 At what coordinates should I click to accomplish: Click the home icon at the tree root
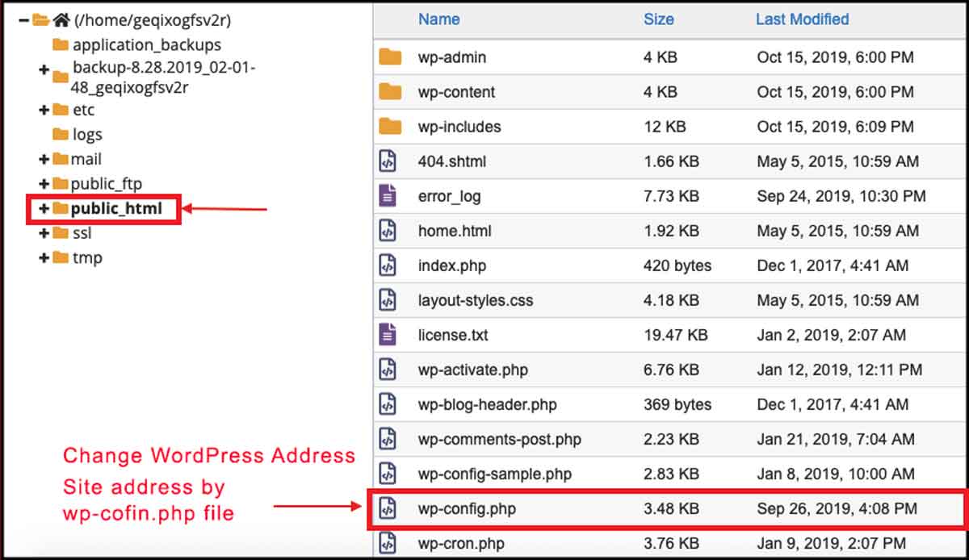pos(61,20)
